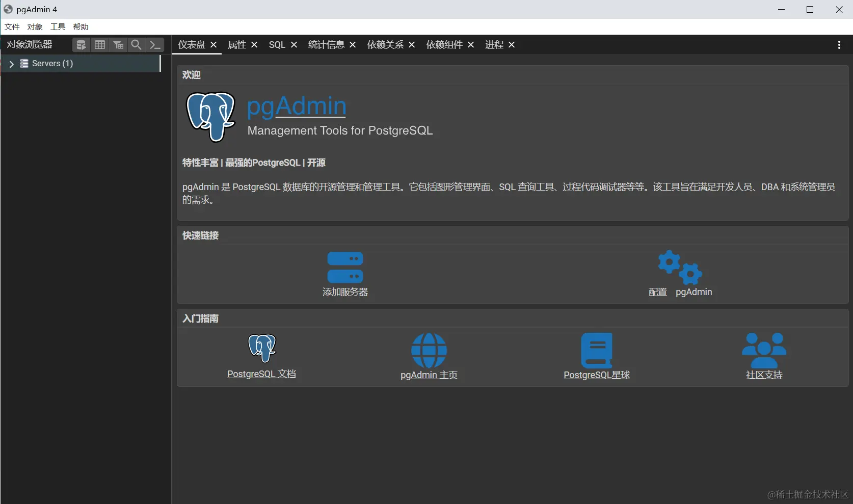The height and width of the screenshot is (504, 853).
Task: Close the 进程 tab
Action: click(x=512, y=45)
